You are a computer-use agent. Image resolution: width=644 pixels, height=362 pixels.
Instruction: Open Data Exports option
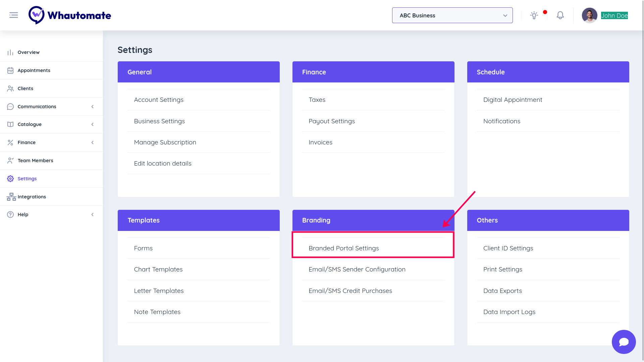(502, 291)
